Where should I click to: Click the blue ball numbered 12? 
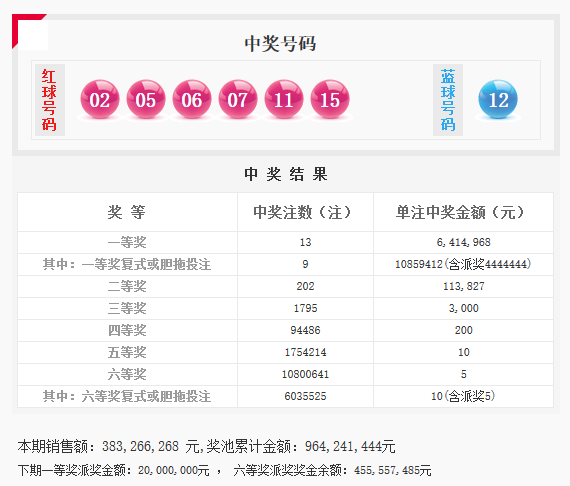coord(498,99)
